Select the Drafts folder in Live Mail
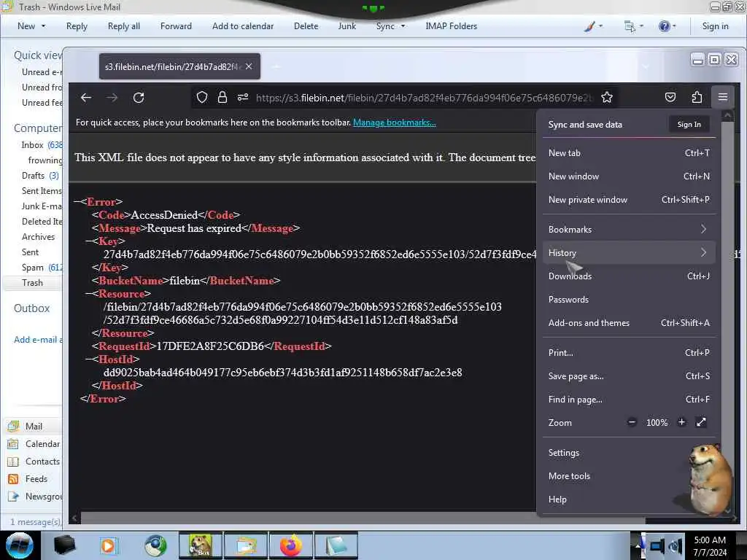This screenshot has height=560, width=747. tap(40, 176)
